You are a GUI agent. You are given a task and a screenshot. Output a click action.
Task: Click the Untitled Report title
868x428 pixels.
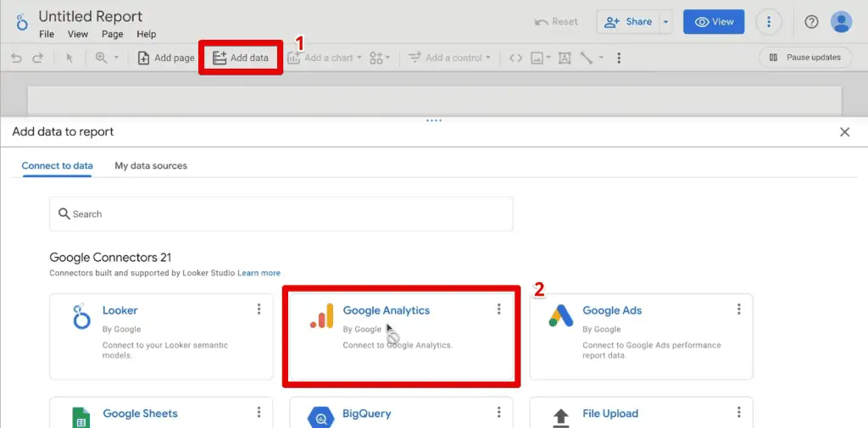[90, 16]
